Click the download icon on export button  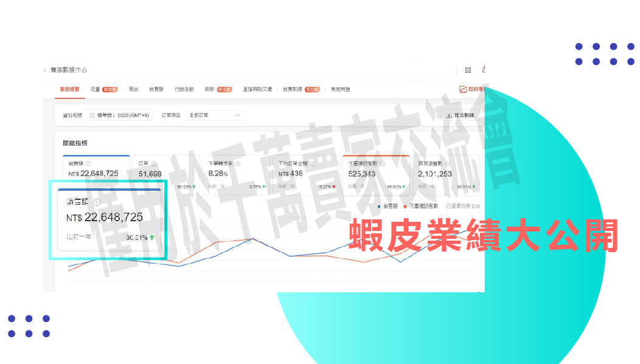click(x=449, y=115)
